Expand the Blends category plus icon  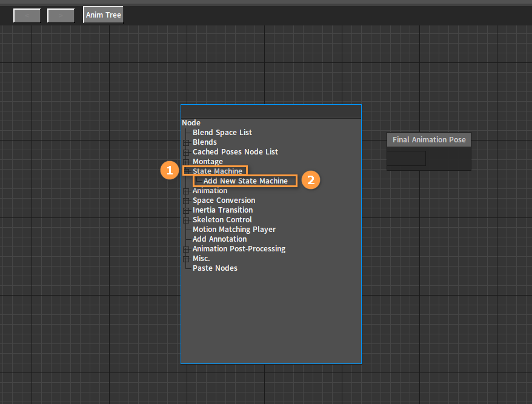(186, 142)
